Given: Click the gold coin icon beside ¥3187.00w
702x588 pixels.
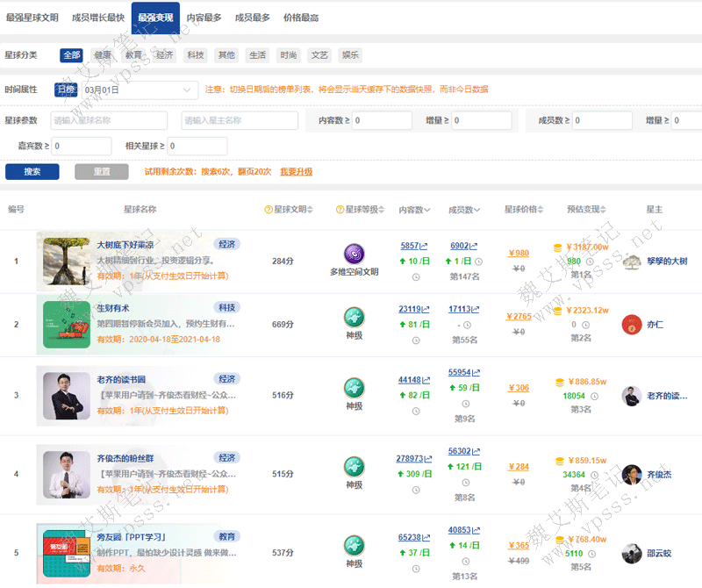Looking at the screenshot, I should (x=558, y=247).
